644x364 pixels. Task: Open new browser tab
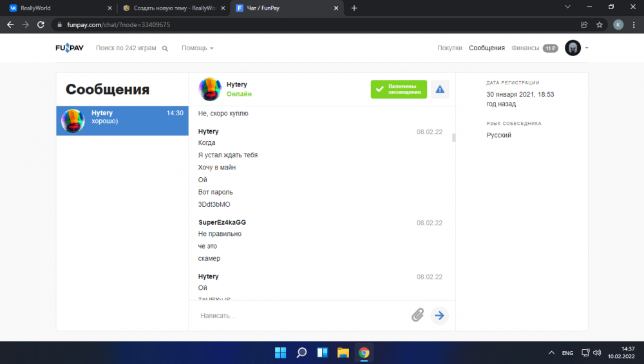point(354,8)
